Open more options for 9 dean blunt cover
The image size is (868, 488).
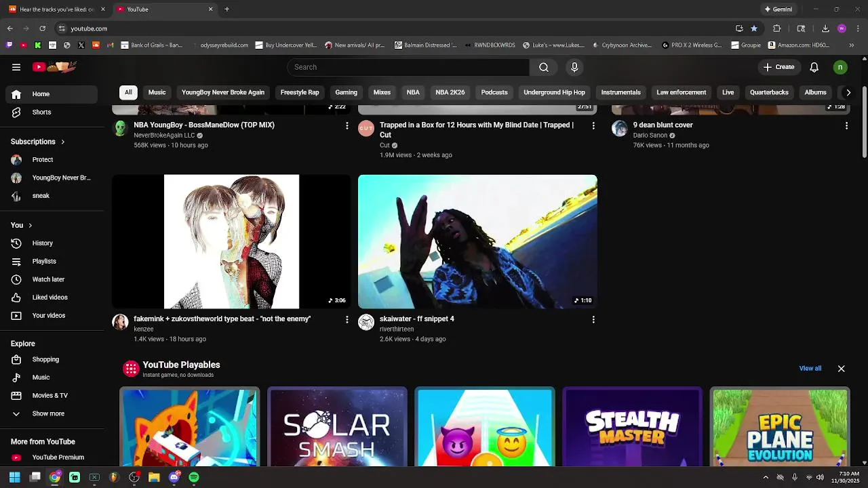[x=846, y=126]
